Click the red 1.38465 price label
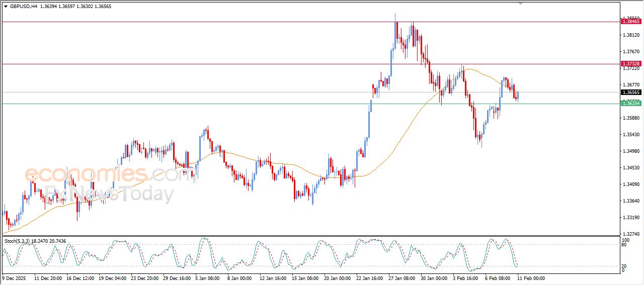The height and width of the screenshot is (285, 644). tap(631, 22)
